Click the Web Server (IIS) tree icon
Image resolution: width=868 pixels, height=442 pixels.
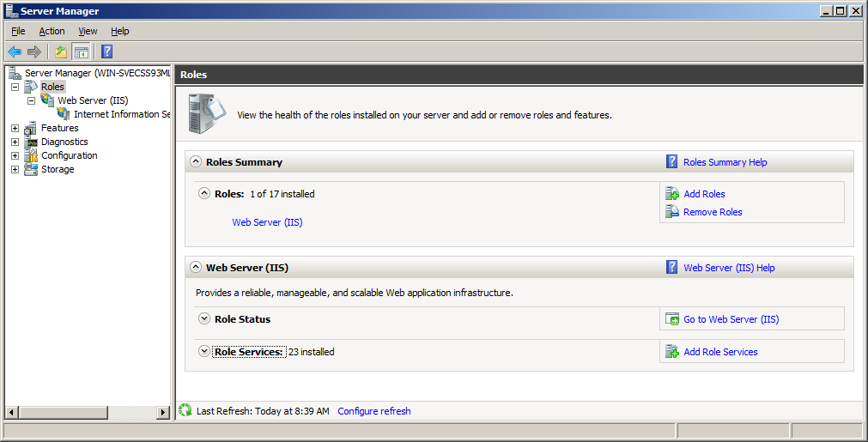pyautogui.click(x=47, y=100)
